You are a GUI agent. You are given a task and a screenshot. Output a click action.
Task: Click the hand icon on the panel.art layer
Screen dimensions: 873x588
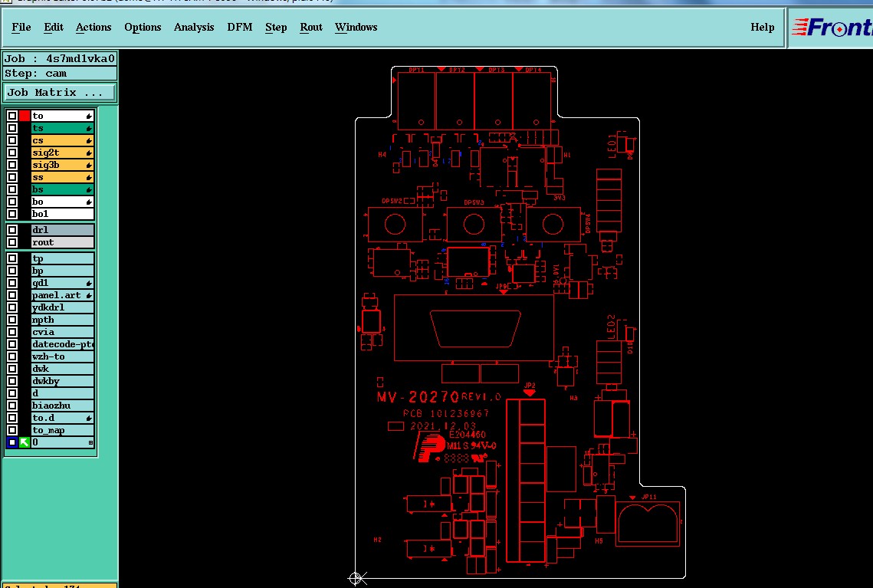89,295
